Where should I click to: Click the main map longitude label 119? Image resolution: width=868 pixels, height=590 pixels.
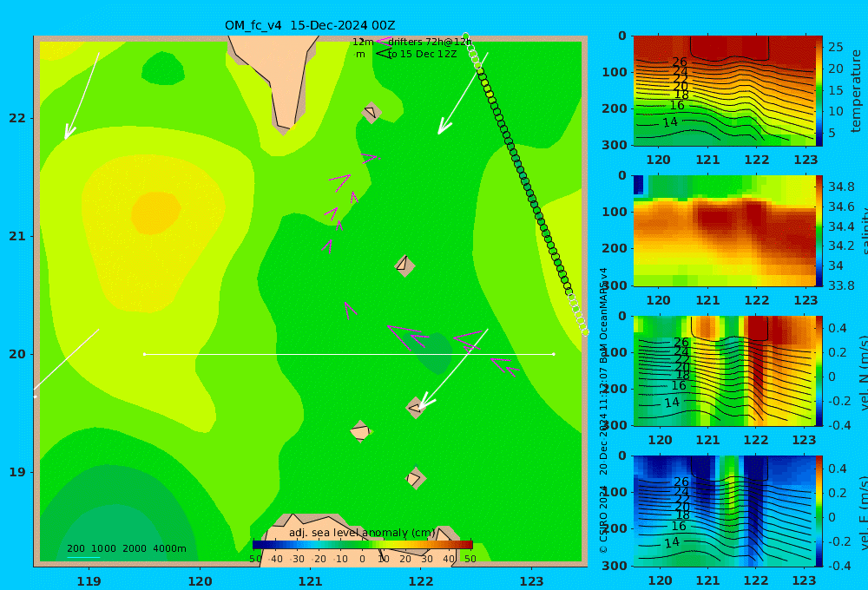pos(89,581)
